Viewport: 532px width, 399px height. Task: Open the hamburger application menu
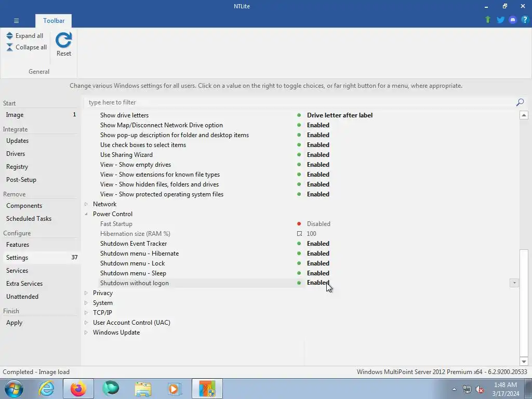pos(16,21)
